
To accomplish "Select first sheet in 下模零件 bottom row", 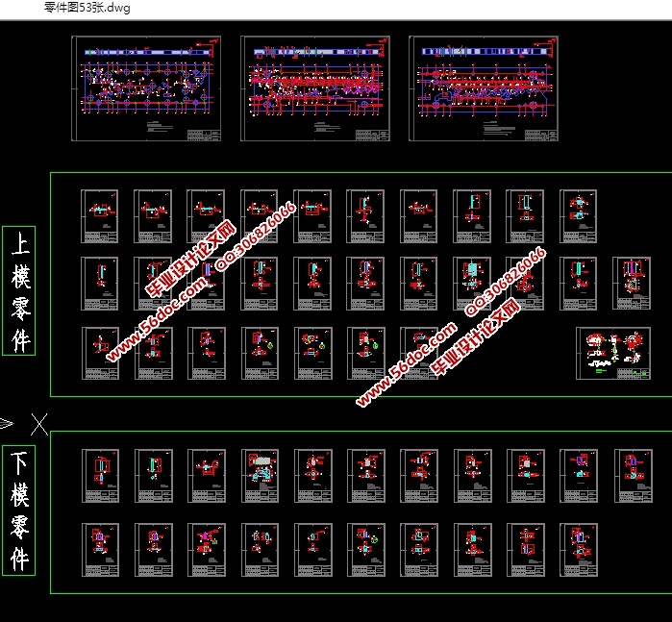I will 100,550.
